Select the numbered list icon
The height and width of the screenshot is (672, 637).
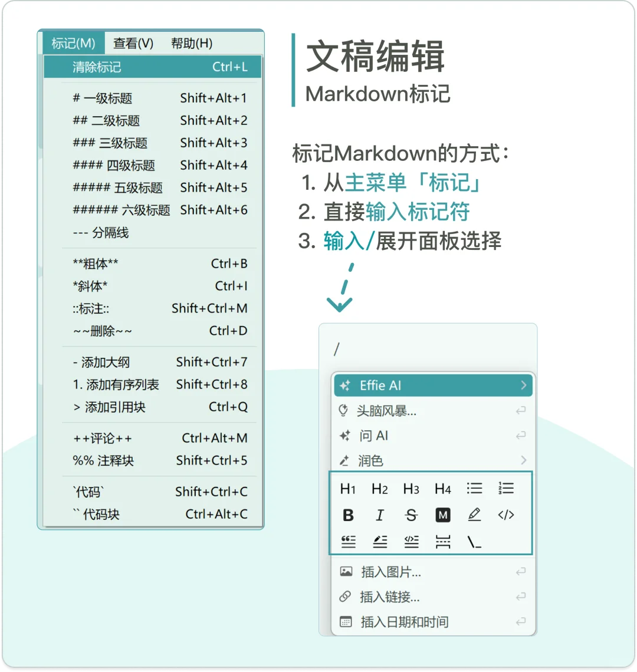pos(506,488)
